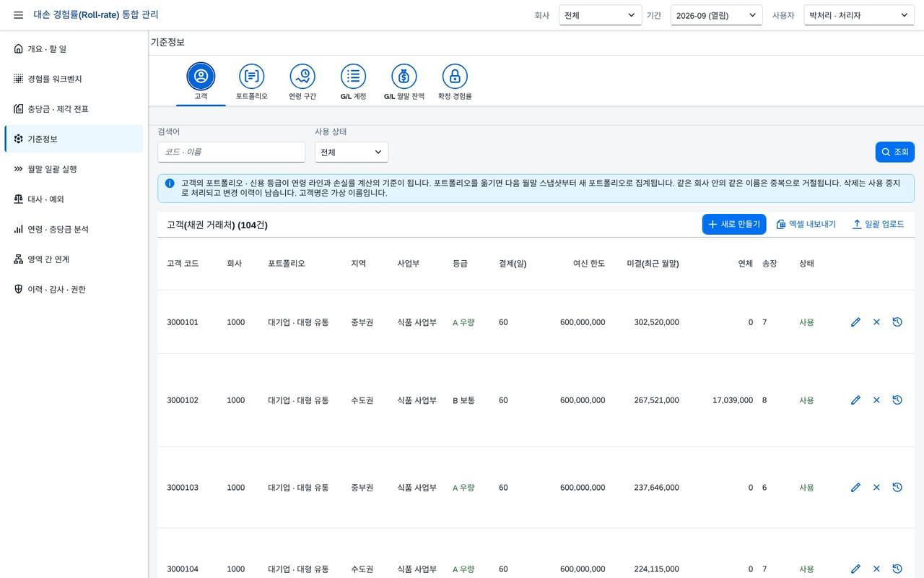Open the 사용자 user dropdown
Screen dimensions: 924x578
point(859,15)
